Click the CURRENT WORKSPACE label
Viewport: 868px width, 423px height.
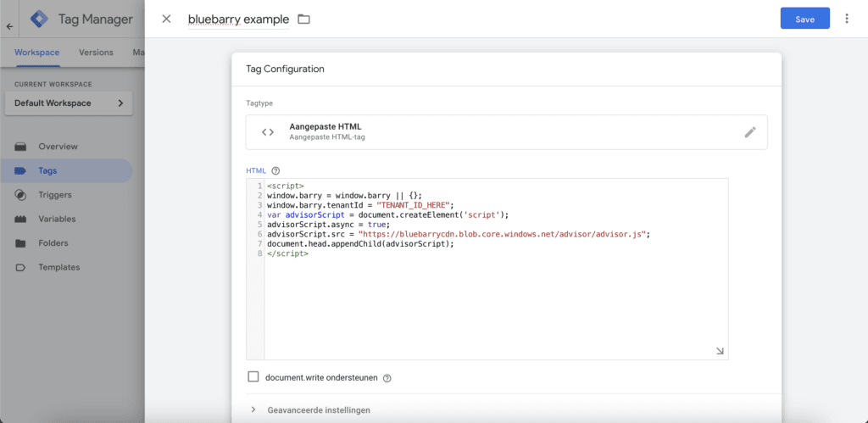[53, 84]
